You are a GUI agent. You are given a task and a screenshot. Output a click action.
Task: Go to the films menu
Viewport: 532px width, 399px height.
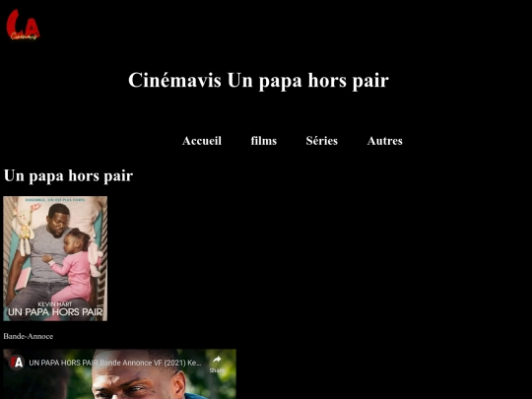coord(264,141)
